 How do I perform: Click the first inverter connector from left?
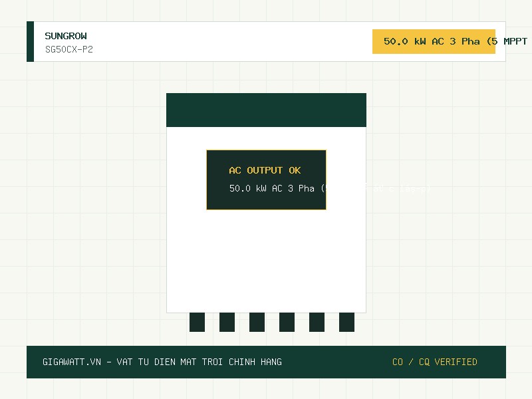(197, 322)
